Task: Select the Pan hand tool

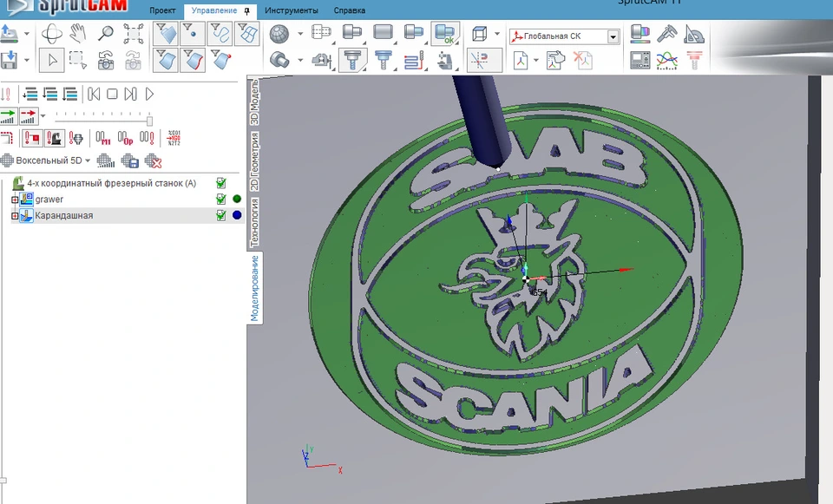Action: click(x=79, y=34)
